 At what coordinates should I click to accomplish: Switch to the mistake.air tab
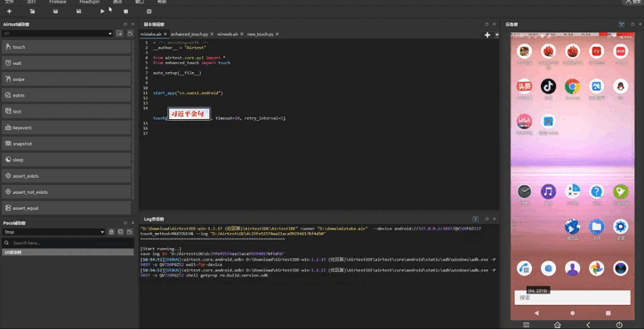tap(151, 34)
